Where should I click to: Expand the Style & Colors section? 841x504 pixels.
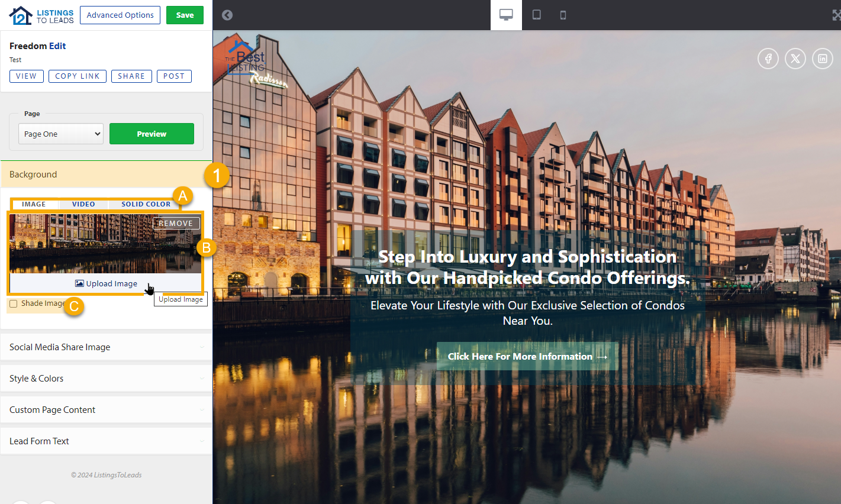pos(106,379)
